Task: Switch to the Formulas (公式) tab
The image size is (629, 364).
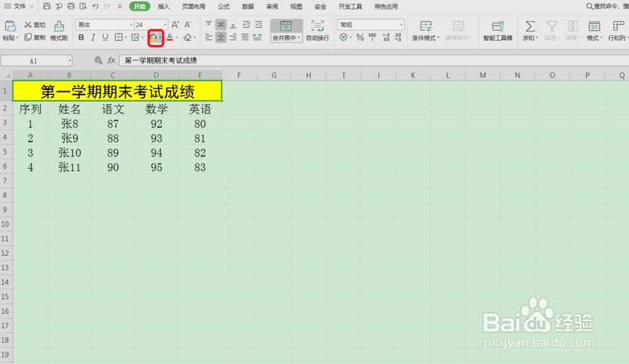Action: [224, 6]
